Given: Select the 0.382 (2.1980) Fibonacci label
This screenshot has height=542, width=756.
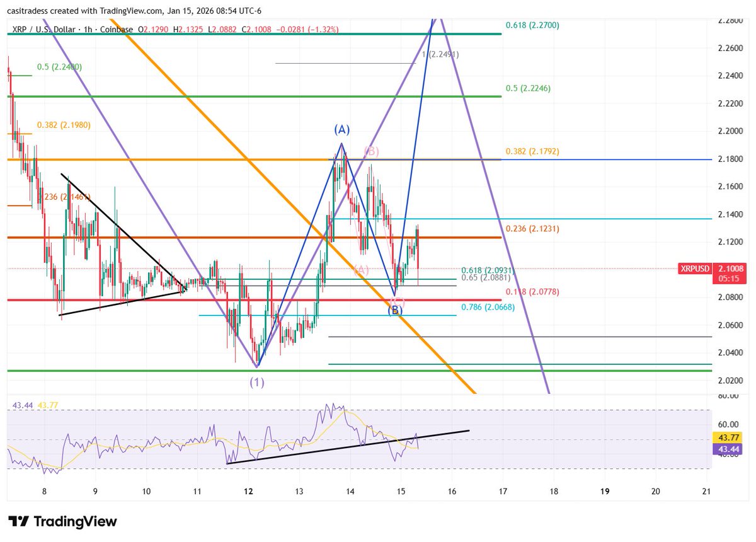Looking at the screenshot, I should click(x=64, y=125).
